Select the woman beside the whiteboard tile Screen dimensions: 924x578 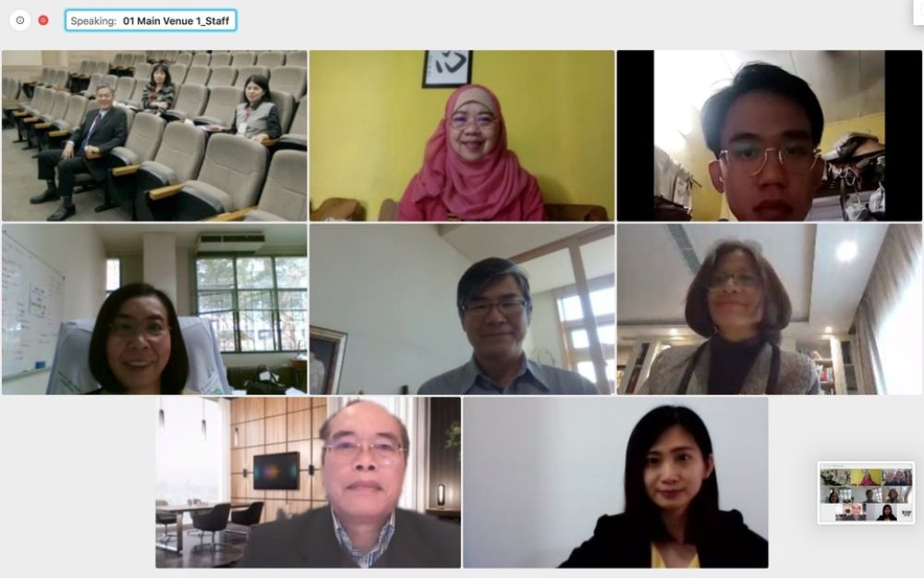(154, 309)
